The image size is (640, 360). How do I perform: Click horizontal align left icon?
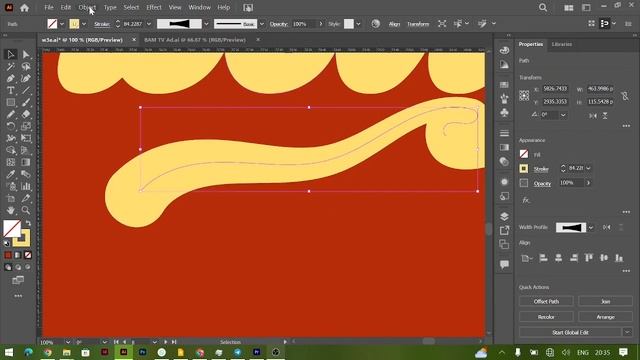point(543,258)
